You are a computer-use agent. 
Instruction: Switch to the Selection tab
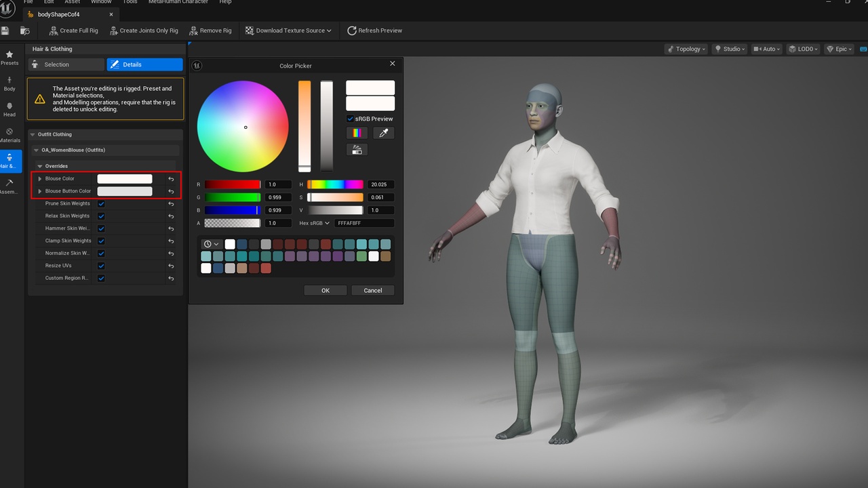[x=66, y=64]
